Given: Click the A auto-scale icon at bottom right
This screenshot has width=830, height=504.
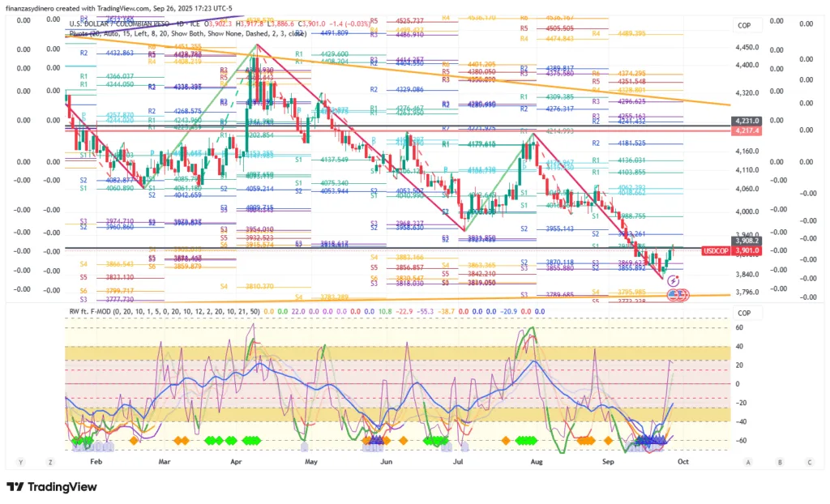Looking at the screenshot, I should pyautogui.click(x=749, y=462).
